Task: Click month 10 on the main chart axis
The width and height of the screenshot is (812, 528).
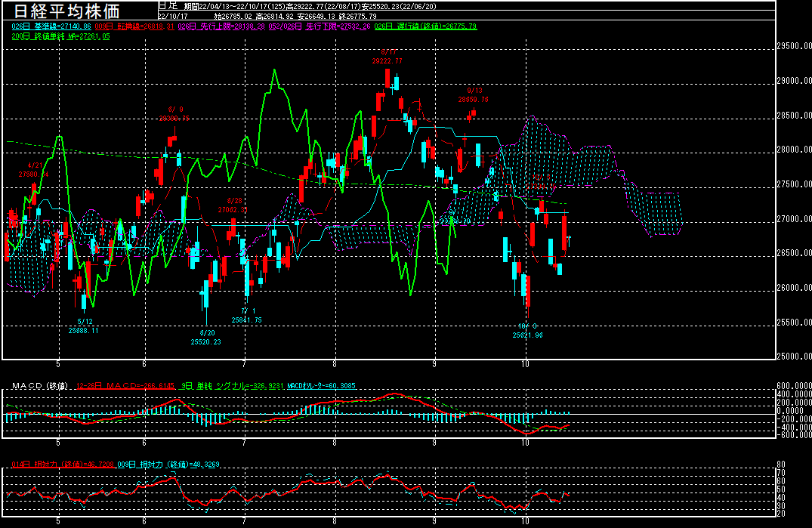Action: (525, 364)
